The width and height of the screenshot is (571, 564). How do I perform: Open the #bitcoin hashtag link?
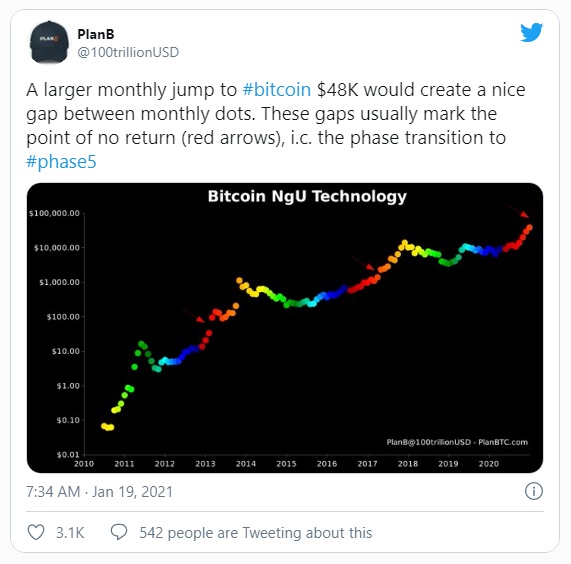tap(276, 90)
